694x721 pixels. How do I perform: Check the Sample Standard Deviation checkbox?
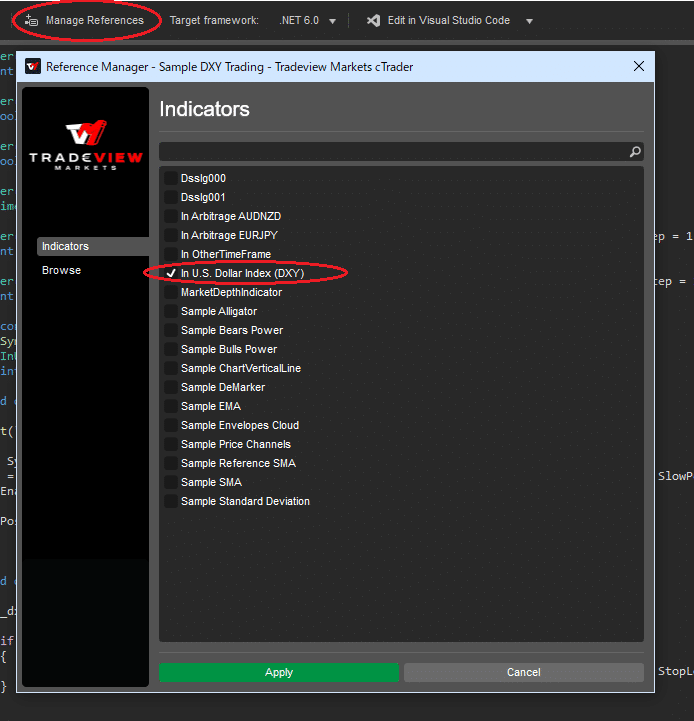point(171,501)
